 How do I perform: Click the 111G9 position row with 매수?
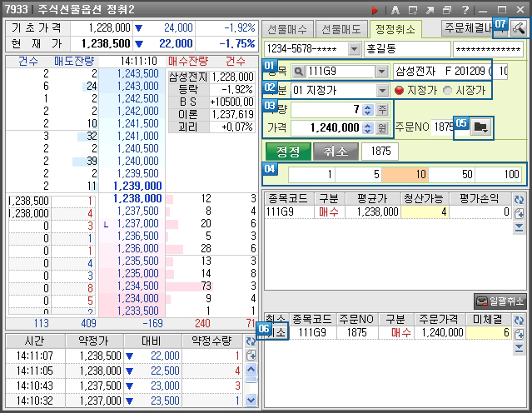(388, 212)
